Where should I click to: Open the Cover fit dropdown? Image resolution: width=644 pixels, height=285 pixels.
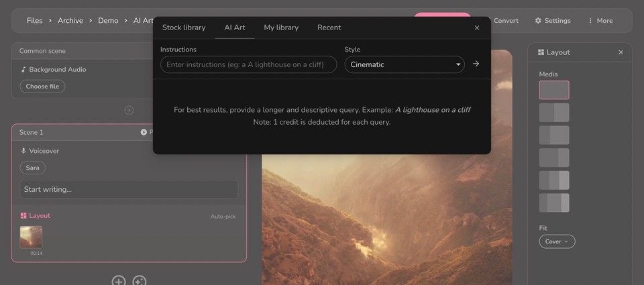click(x=557, y=241)
